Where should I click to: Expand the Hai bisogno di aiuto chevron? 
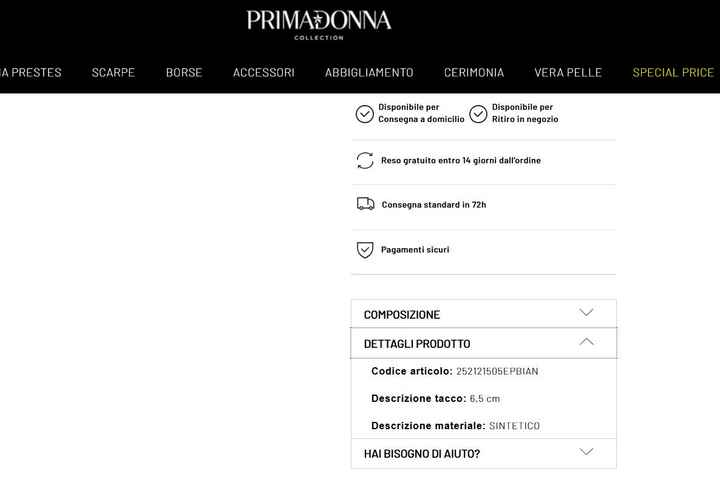click(x=586, y=452)
